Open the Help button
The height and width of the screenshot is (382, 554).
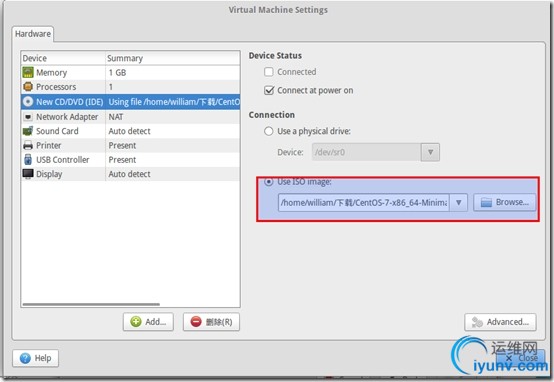(36, 358)
